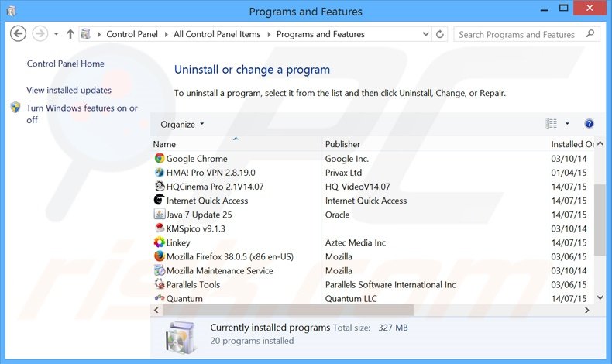Go up one level with Up arrow

click(70, 34)
